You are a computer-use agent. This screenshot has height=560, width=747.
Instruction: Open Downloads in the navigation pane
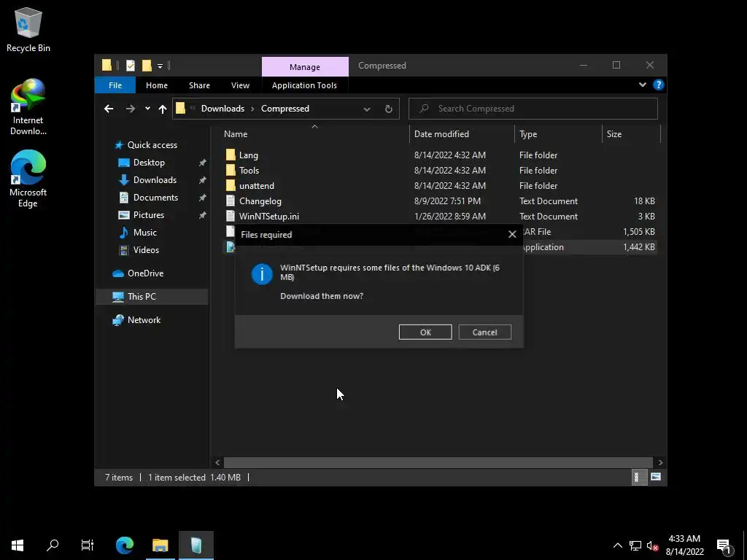155,180
